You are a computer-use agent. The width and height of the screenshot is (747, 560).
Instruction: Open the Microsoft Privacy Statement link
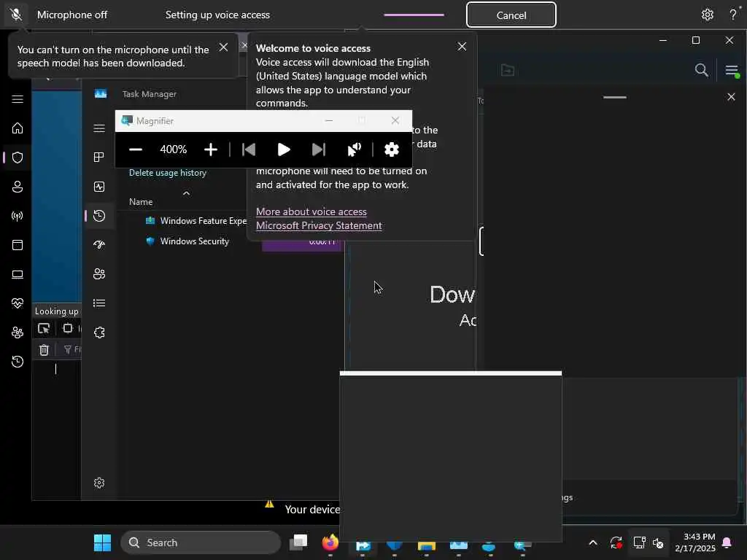click(x=319, y=226)
